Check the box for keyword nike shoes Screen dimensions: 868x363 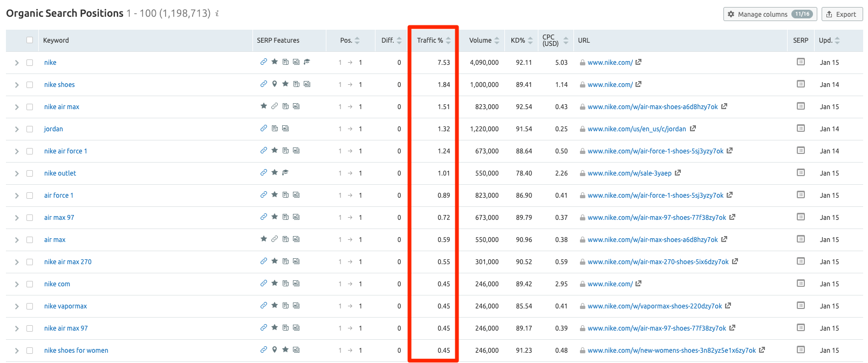pos(30,85)
